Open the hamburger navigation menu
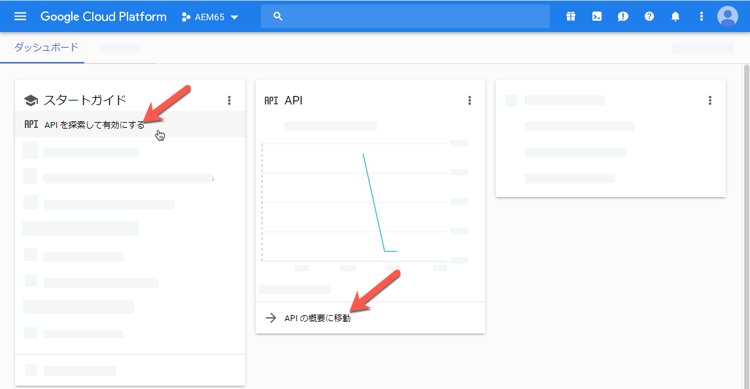Screen dimensions: 750x389 (20, 16)
